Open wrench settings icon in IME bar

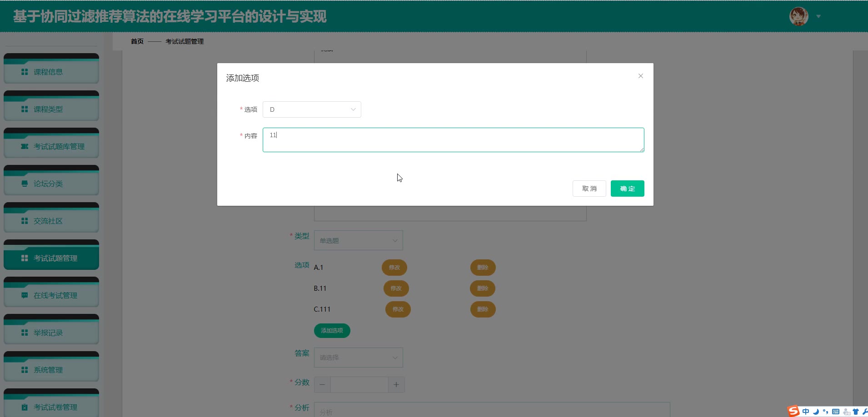pos(864,412)
